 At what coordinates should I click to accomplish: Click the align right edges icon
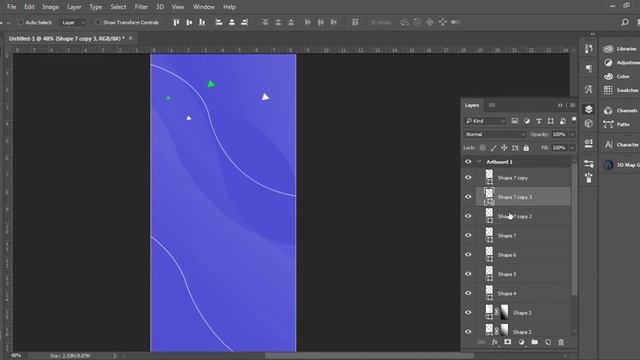coord(244,22)
